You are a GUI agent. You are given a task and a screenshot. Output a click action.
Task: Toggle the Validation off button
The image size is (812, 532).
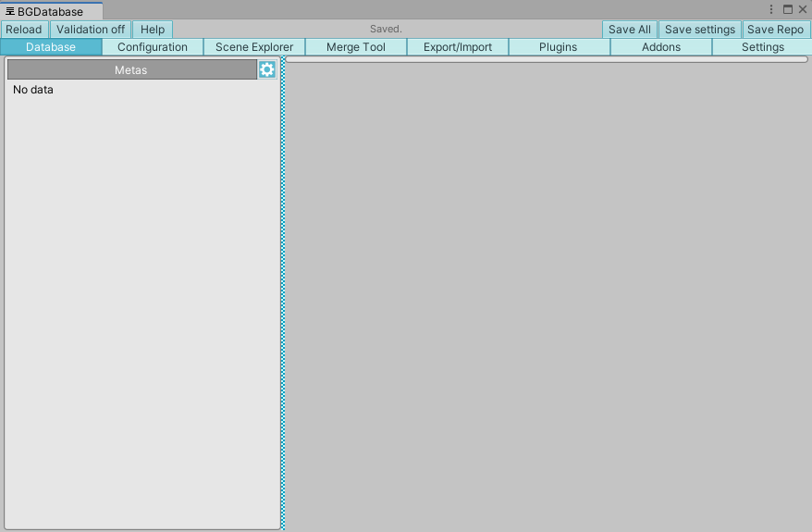click(x=91, y=30)
